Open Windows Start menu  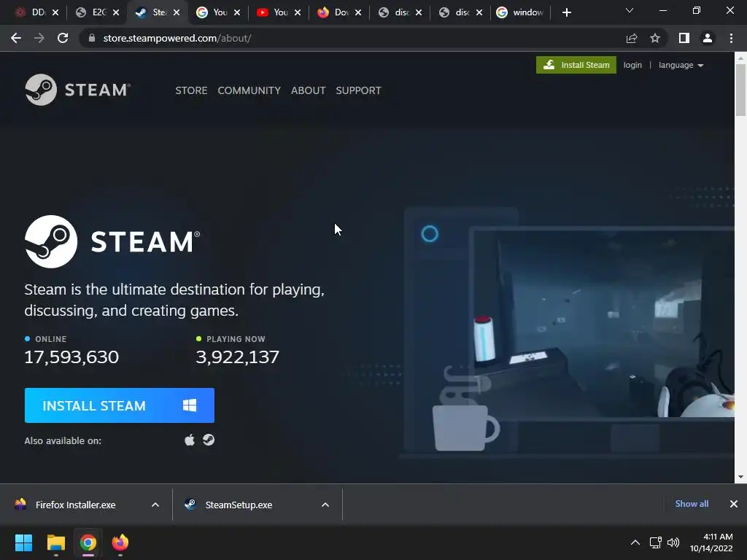pos(23,542)
